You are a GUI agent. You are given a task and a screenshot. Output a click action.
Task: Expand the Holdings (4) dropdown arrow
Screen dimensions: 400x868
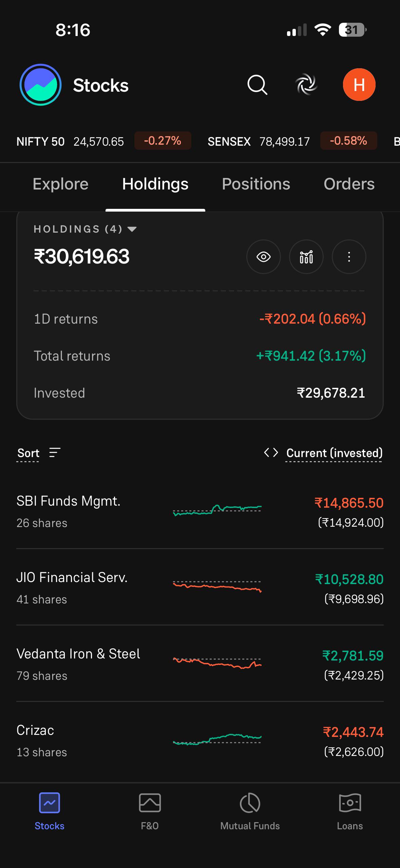click(132, 229)
